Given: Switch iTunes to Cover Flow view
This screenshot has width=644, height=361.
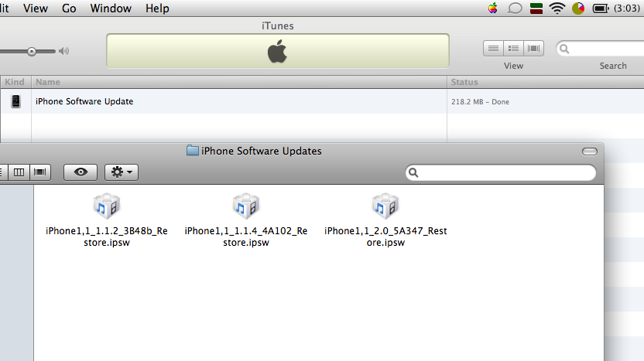Looking at the screenshot, I should coord(533,49).
